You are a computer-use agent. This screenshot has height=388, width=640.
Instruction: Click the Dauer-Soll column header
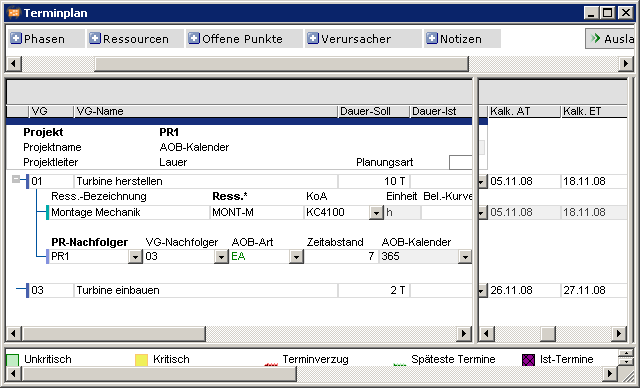(x=373, y=111)
